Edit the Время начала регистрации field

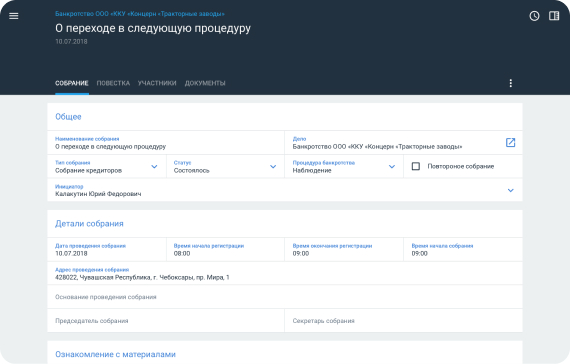pos(225,249)
